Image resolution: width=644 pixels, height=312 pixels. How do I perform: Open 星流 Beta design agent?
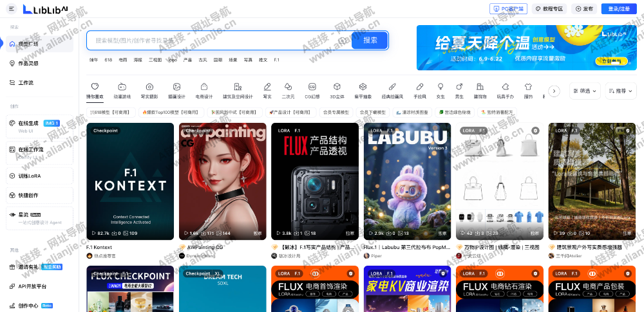(x=40, y=218)
